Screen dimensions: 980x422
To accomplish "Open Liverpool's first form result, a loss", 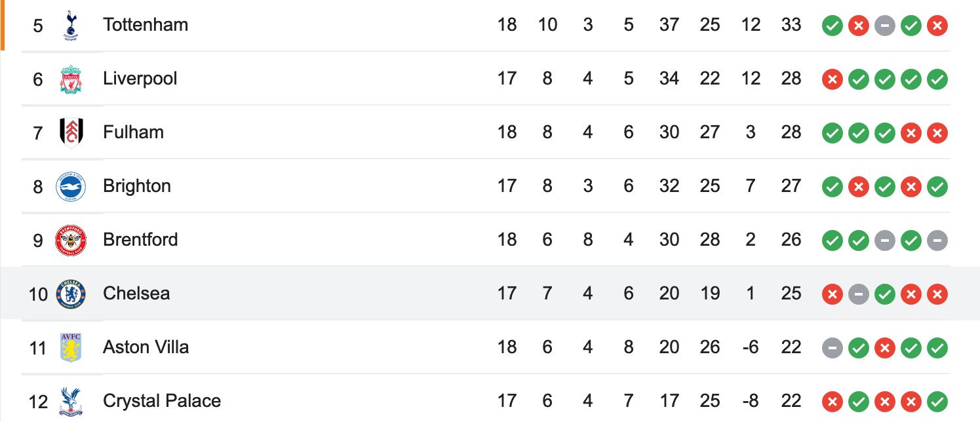I will pos(833,79).
